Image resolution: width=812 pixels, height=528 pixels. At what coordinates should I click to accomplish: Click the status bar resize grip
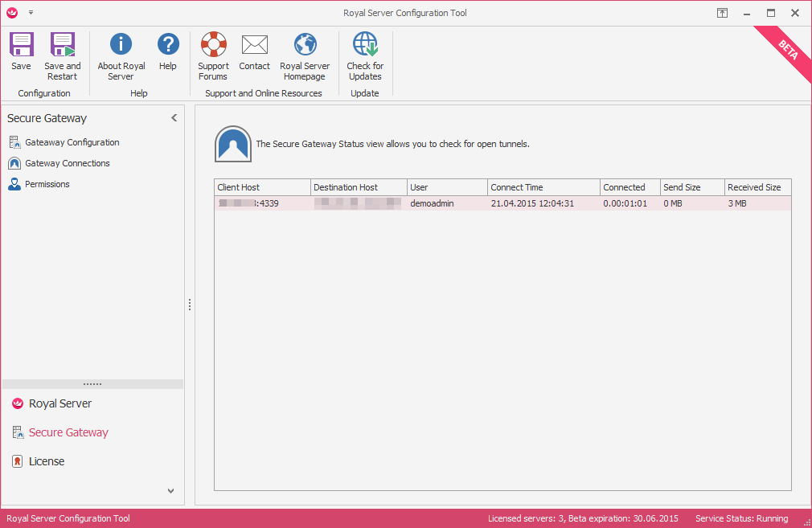click(807, 523)
